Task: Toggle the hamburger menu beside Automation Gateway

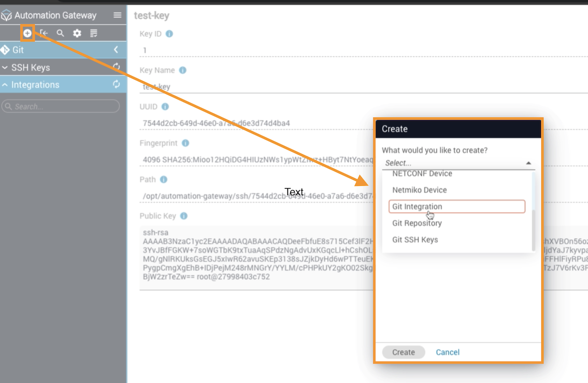Action: pyautogui.click(x=118, y=15)
